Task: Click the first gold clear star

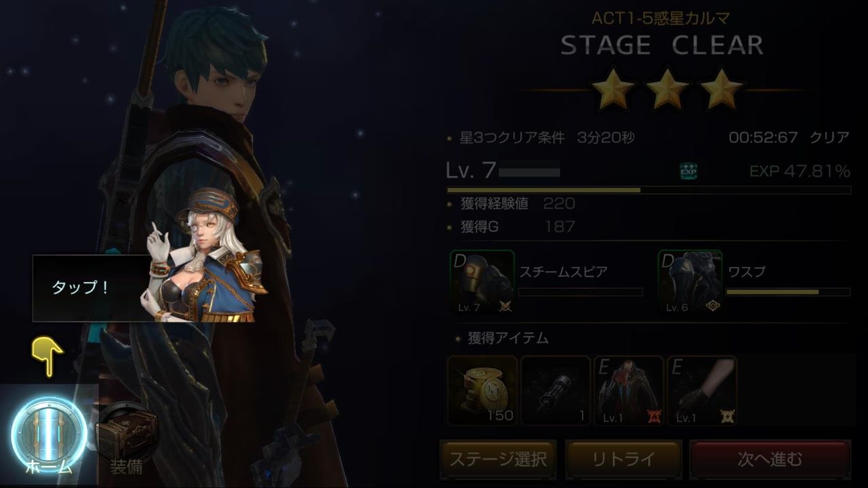Action: point(613,89)
